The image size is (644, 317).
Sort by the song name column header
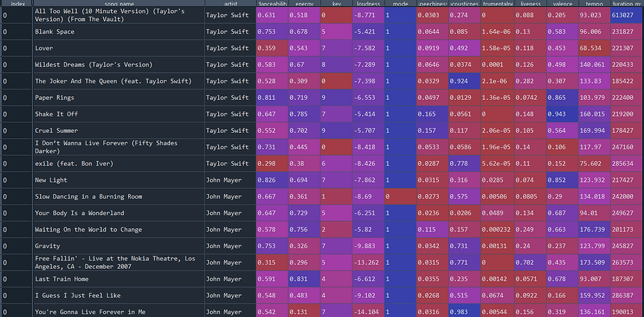coord(118,4)
